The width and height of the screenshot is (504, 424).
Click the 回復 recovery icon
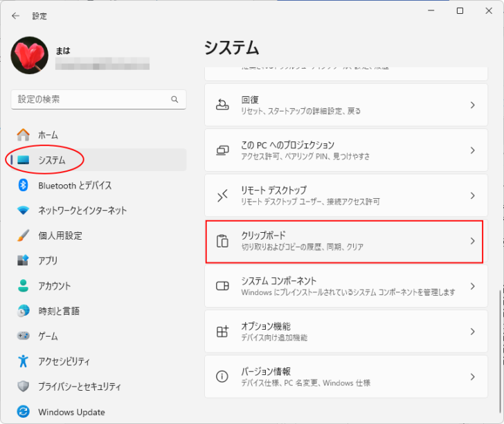[222, 105]
